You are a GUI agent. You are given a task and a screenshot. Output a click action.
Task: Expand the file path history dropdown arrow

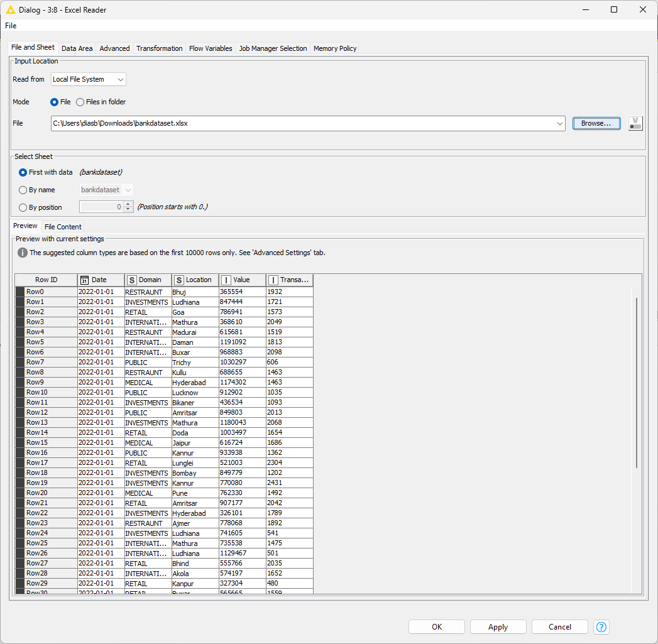click(x=559, y=123)
